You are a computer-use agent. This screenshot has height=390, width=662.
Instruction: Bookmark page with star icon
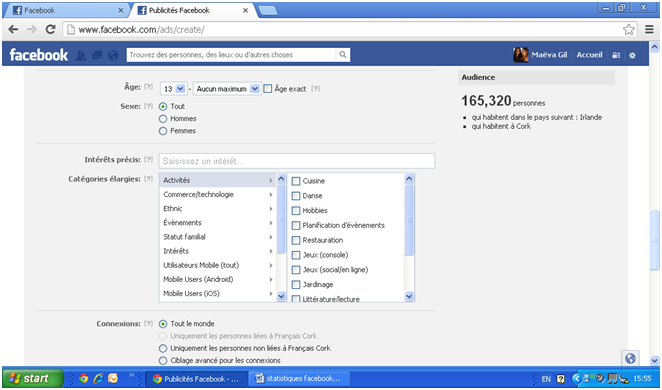tap(629, 29)
